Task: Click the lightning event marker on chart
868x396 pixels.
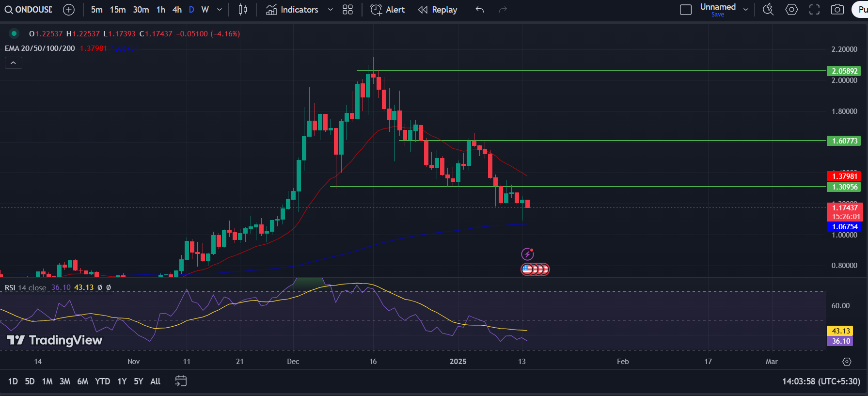Action: (527, 254)
